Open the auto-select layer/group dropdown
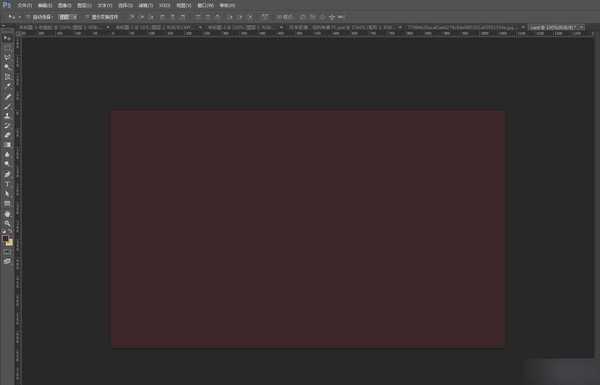Screen dimensions: 600x385 pos(68,17)
